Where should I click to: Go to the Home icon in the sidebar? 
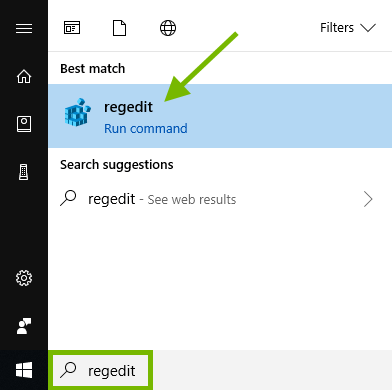[x=24, y=76]
